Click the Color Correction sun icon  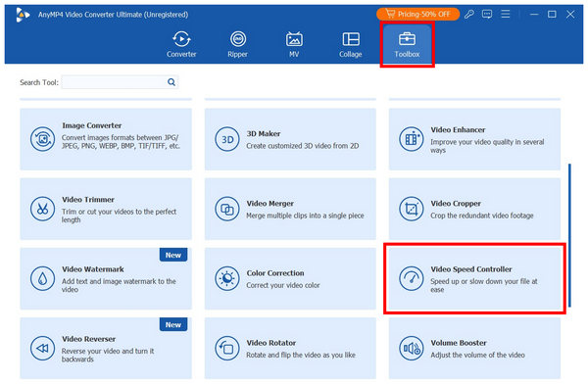(227, 278)
